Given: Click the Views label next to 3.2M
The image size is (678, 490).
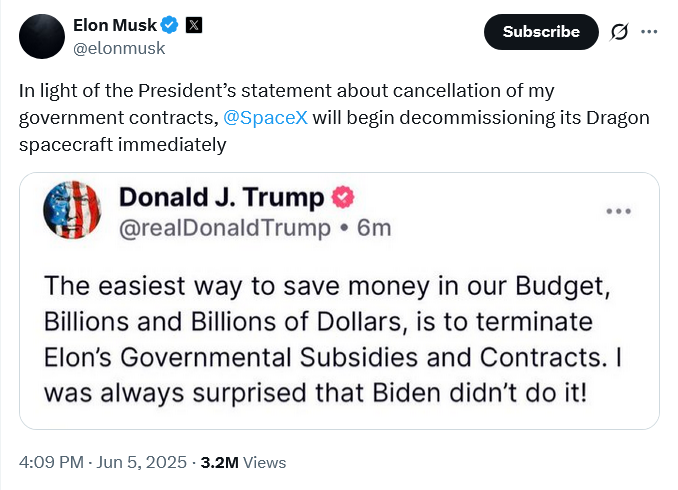Looking at the screenshot, I should coord(265,462).
